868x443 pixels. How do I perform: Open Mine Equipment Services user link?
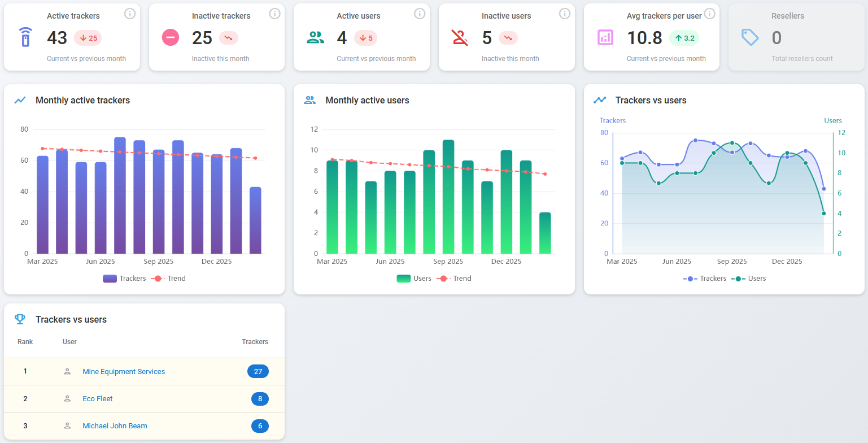(124, 372)
